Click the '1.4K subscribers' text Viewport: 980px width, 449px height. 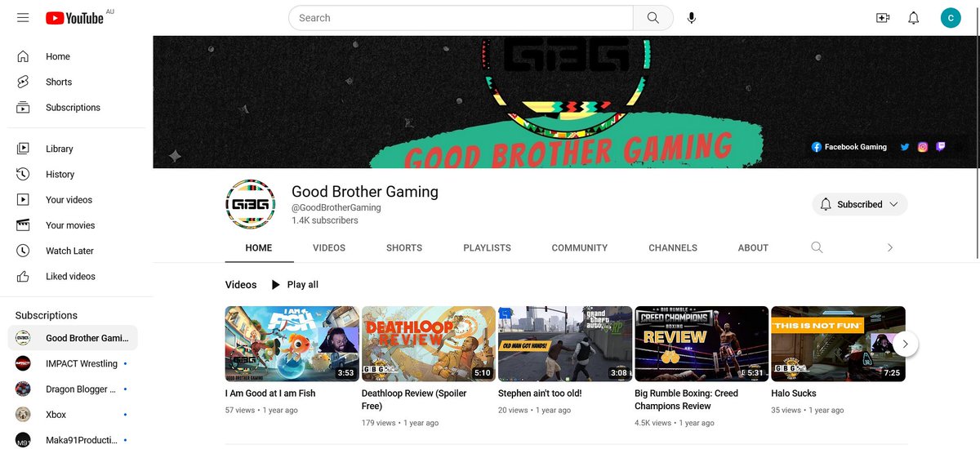[325, 220]
